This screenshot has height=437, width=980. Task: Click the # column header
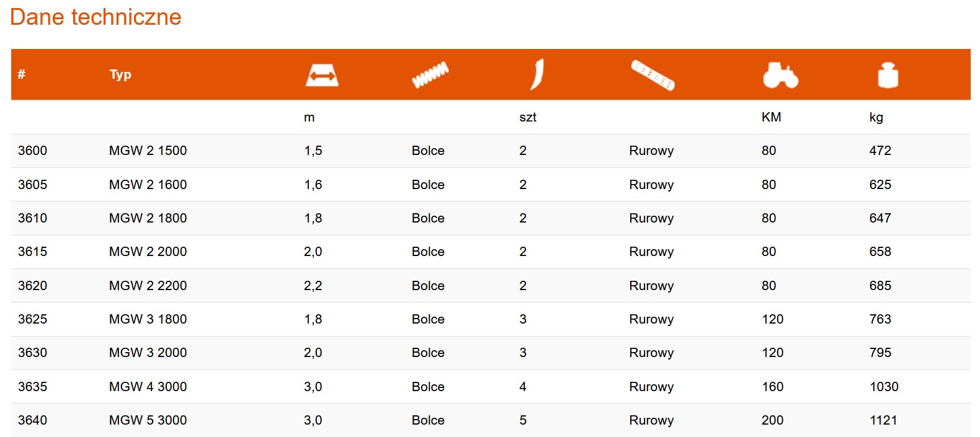[22, 74]
